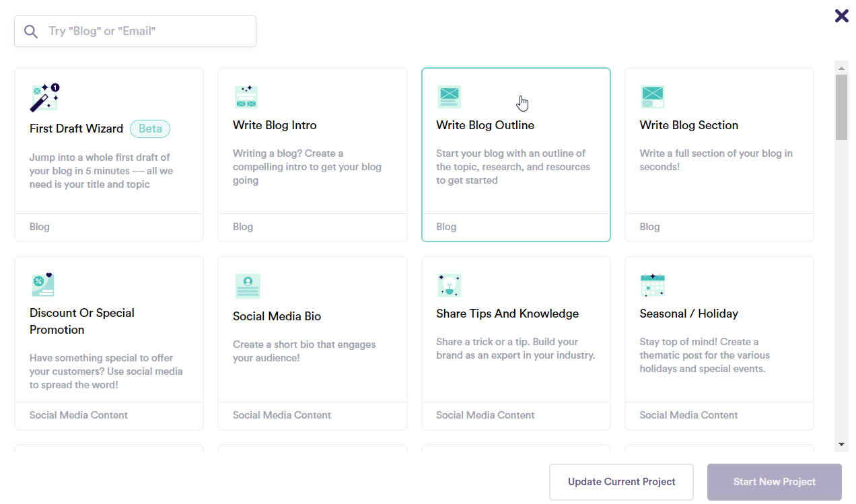Click the Write Blog Section icon

652,97
